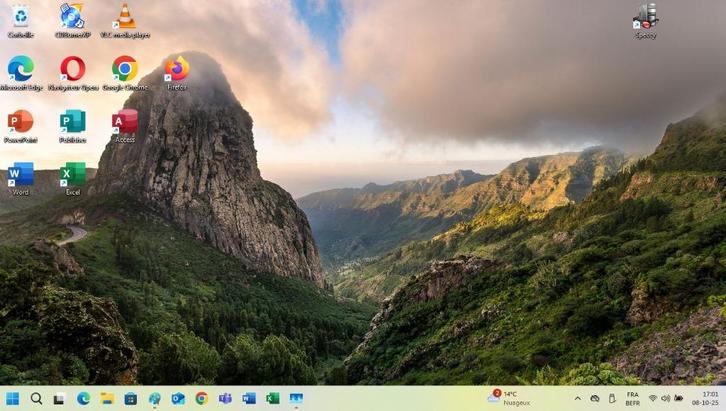This screenshot has height=411, width=726.
Task: Open the weather widget showing 14°C
Action: tap(509, 397)
